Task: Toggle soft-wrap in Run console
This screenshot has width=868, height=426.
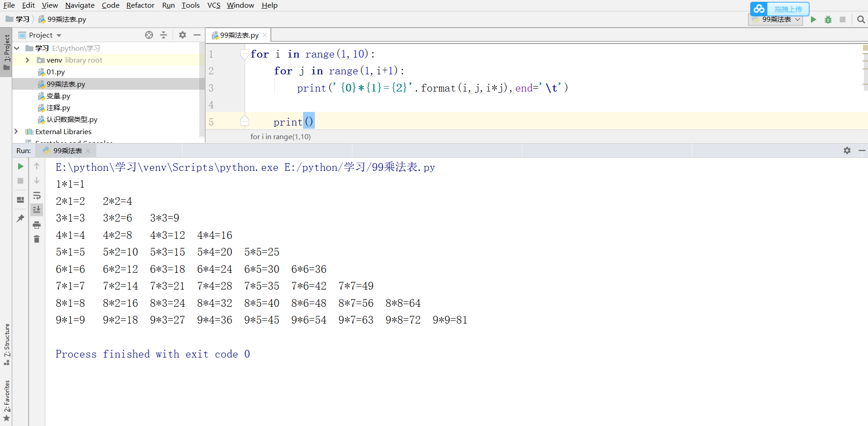Action: click(x=37, y=196)
